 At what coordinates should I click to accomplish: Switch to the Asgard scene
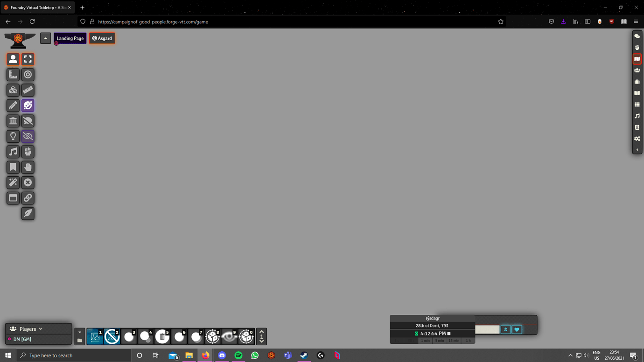coord(102,38)
